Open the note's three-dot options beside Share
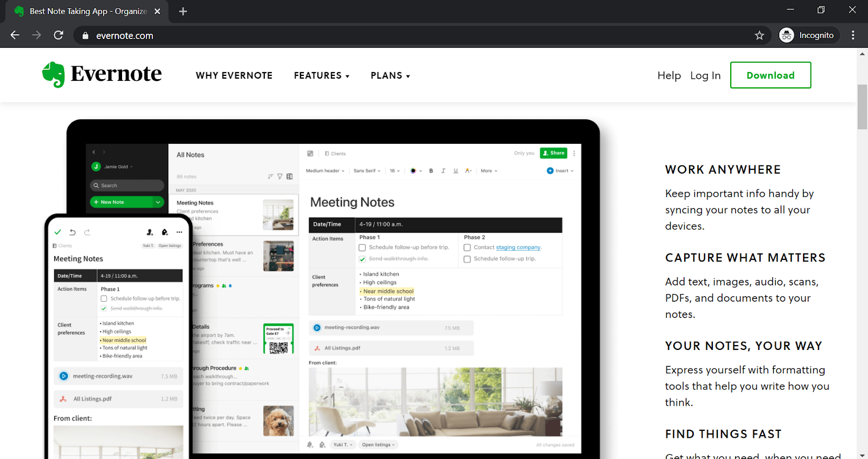Screen dimensions: 868x459 pos(574,154)
